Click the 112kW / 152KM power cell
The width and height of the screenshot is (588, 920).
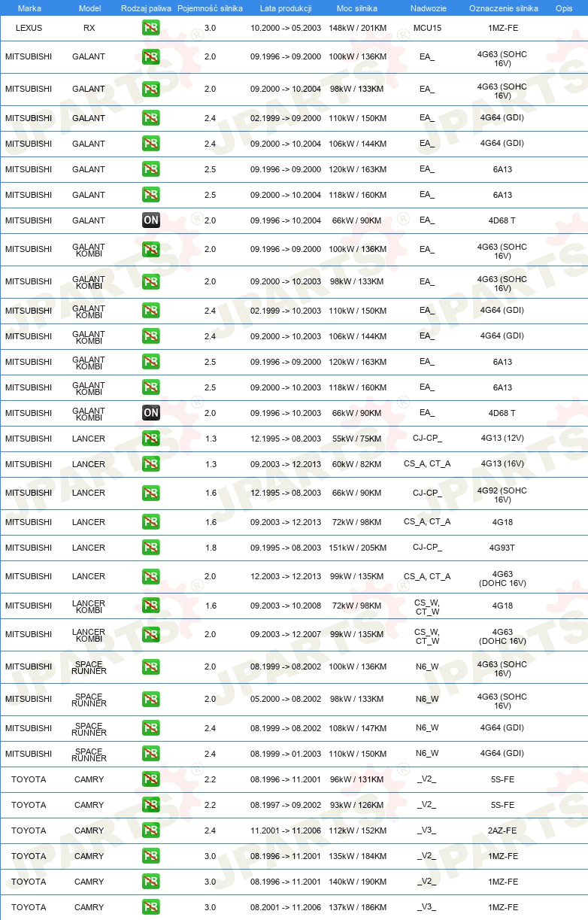358,830
